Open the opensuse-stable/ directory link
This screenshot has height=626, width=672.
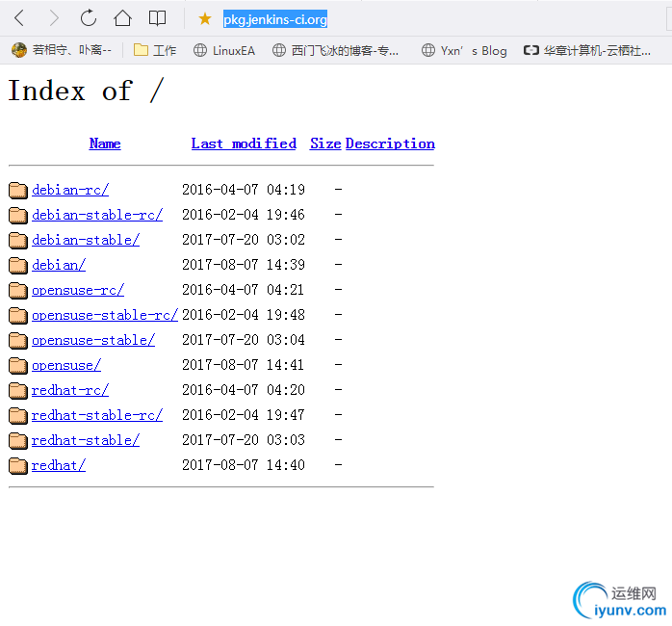tap(93, 340)
